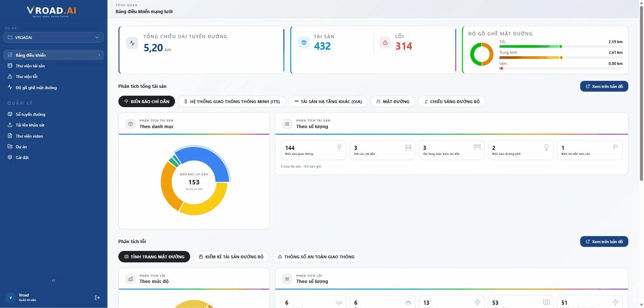Click the text '5 Loại tài sản · 153 bản ghi'
Viewport: 644px width, 308px height.
[301, 166]
